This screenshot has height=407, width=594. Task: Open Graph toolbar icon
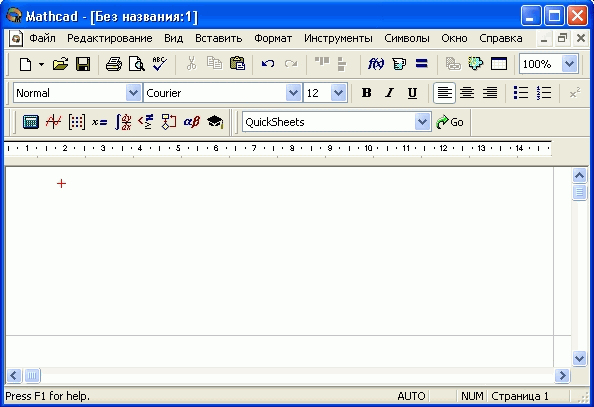click(53, 122)
